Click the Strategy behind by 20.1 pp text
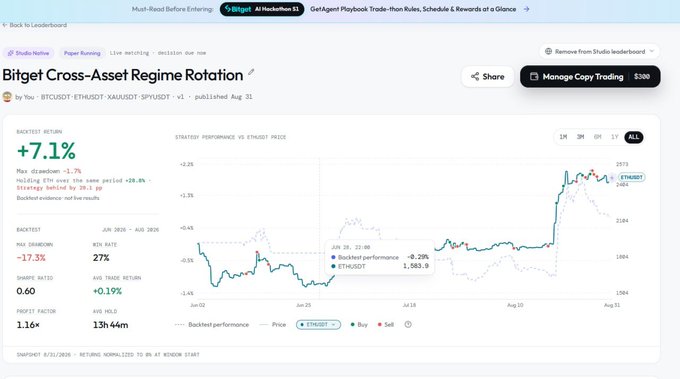Screen dimensions: 680x379 [x=59, y=188]
